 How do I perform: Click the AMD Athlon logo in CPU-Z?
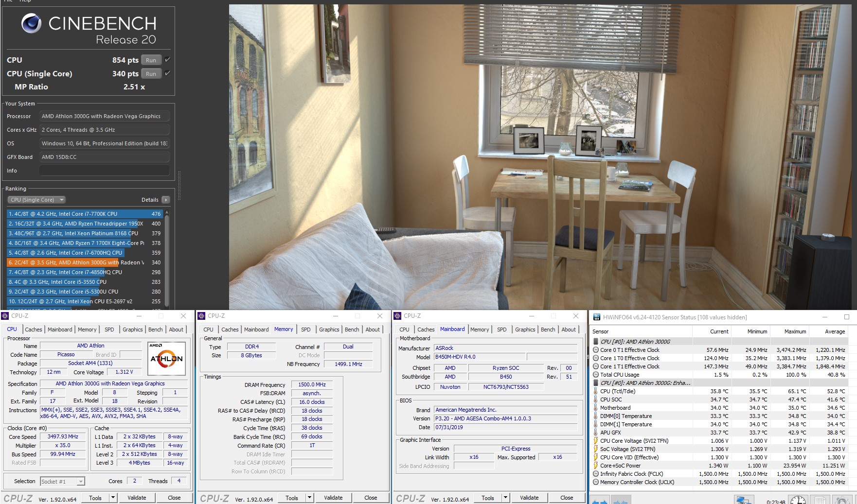[166, 359]
